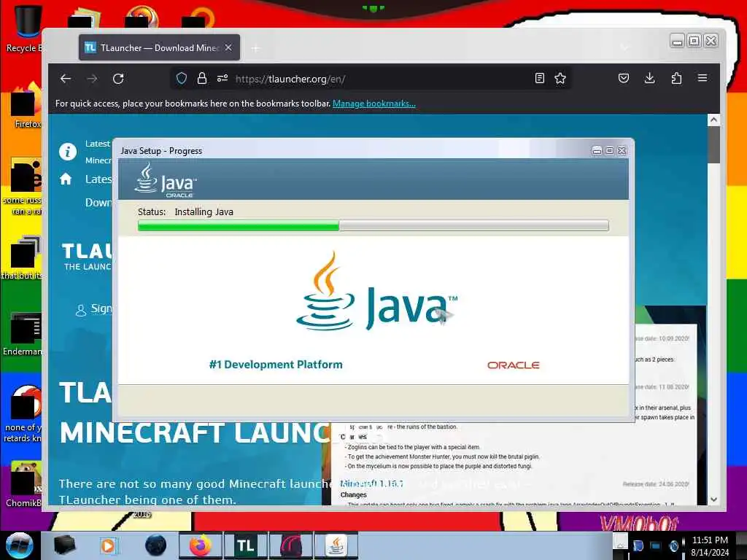The image size is (747, 560).
Task: Select the TLauncher — Download Minecraft tab
Action: coord(159,47)
